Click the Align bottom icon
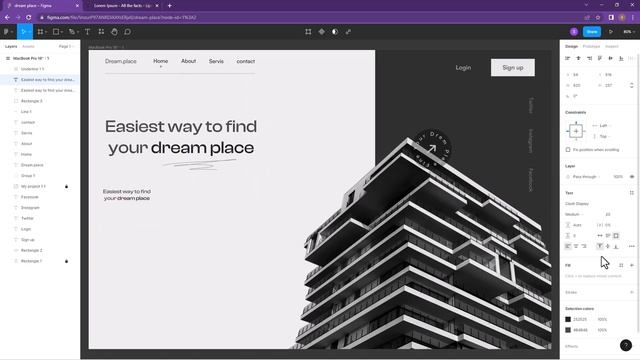 point(621,58)
